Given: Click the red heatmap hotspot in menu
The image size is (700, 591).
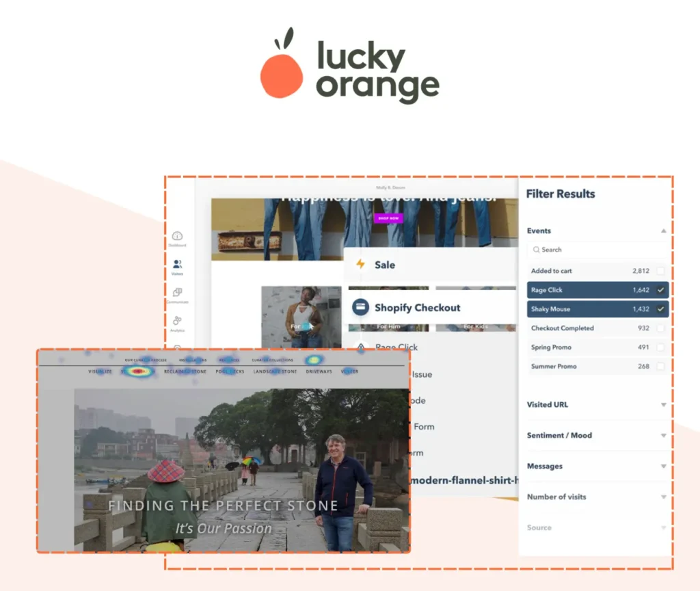Looking at the screenshot, I should 138,371.
